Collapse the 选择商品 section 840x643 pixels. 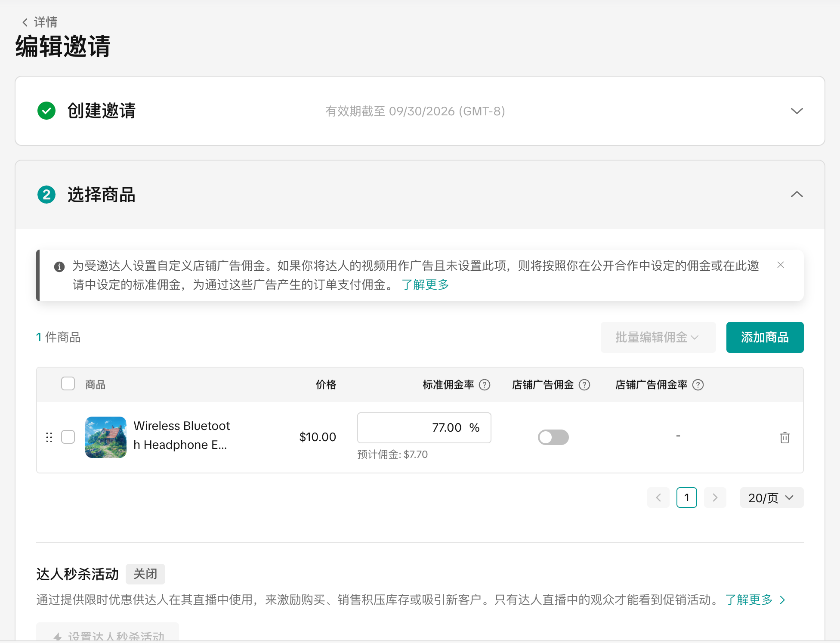(797, 195)
